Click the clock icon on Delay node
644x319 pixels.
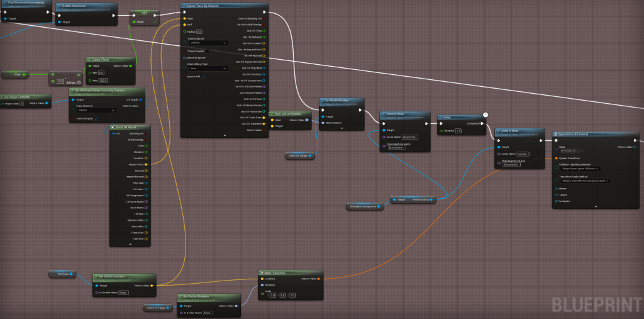point(486,115)
